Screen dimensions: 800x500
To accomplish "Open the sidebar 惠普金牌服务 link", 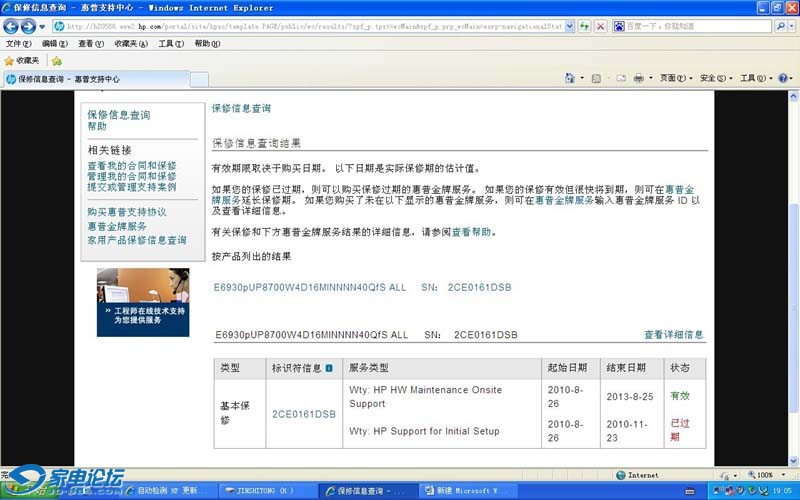I will (x=117, y=226).
